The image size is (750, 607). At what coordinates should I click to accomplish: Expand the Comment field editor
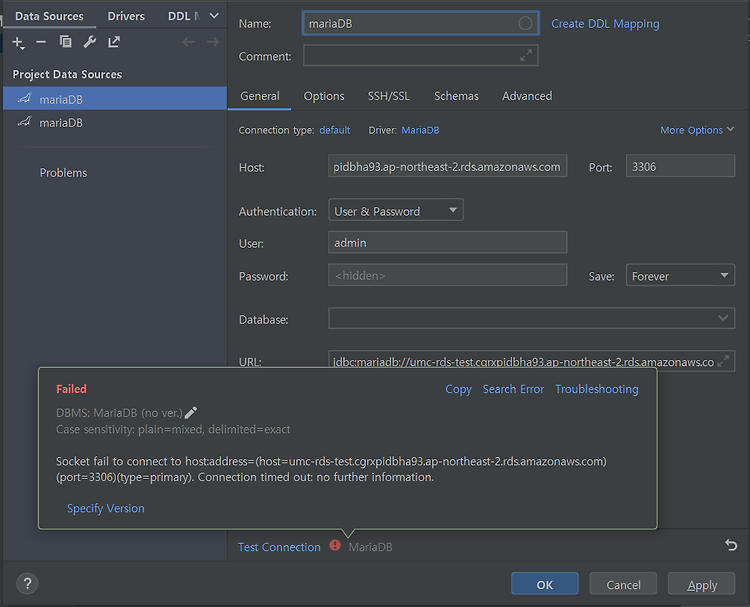[526, 55]
